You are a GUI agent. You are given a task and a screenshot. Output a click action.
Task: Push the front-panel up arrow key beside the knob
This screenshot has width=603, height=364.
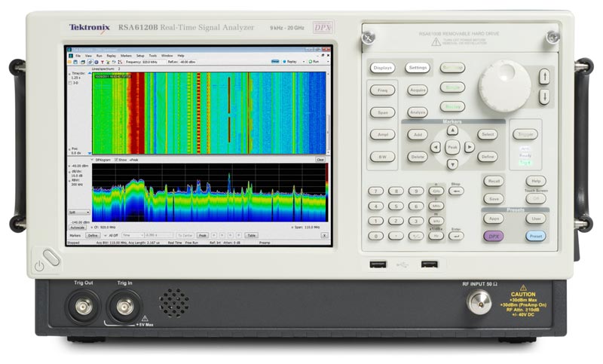(x=544, y=76)
